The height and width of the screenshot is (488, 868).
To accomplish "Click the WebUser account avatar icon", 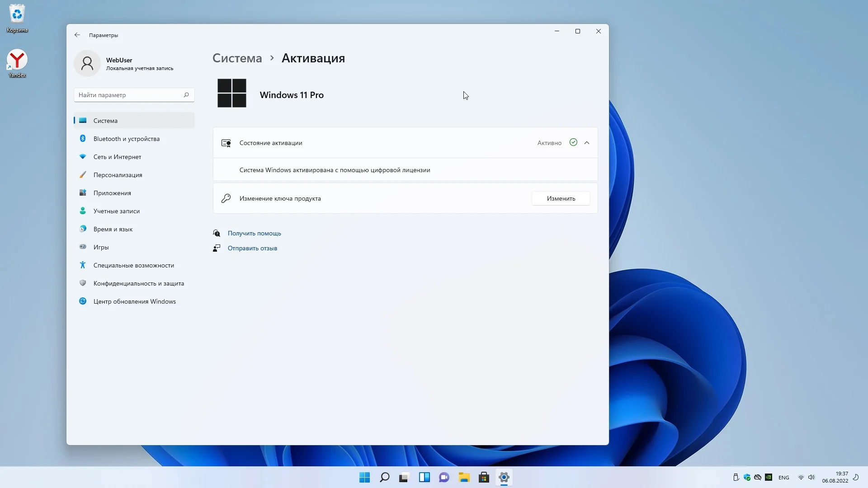I will [x=87, y=64].
